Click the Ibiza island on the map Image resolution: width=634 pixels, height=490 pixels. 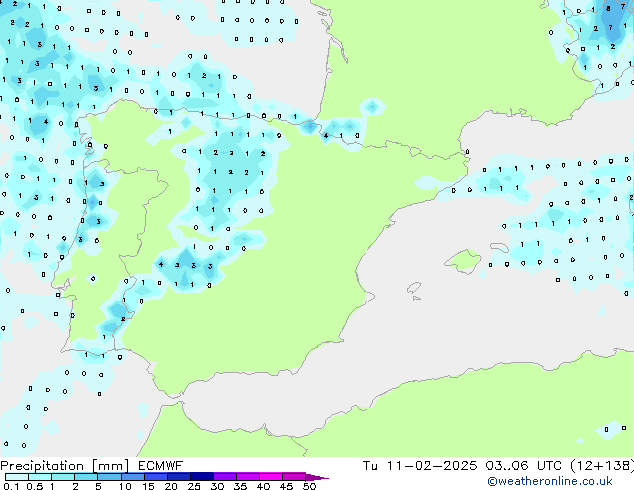(x=414, y=288)
